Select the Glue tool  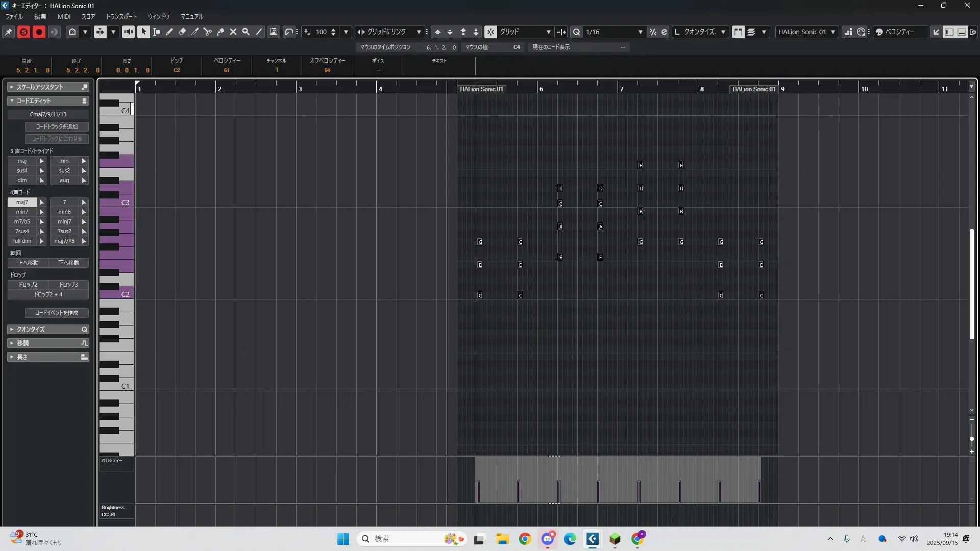click(x=220, y=32)
